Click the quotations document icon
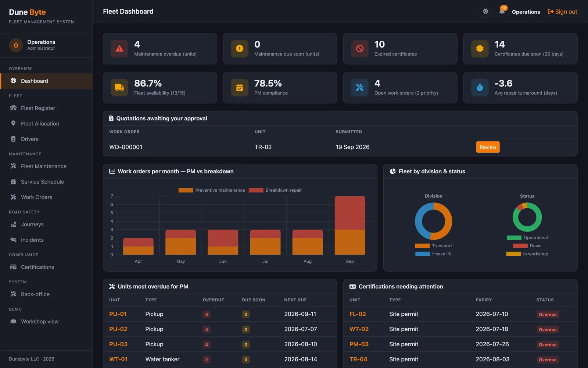The image size is (588, 368). click(x=111, y=118)
